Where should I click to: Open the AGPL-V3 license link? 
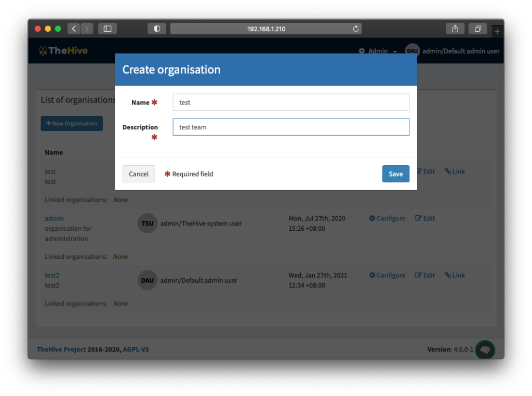click(x=136, y=349)
